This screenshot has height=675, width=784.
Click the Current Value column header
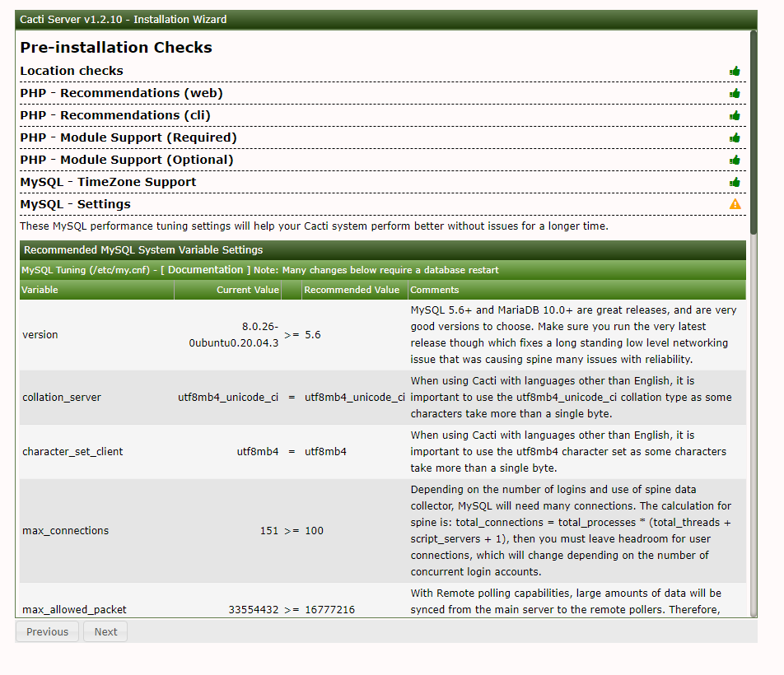pos(228,290)
